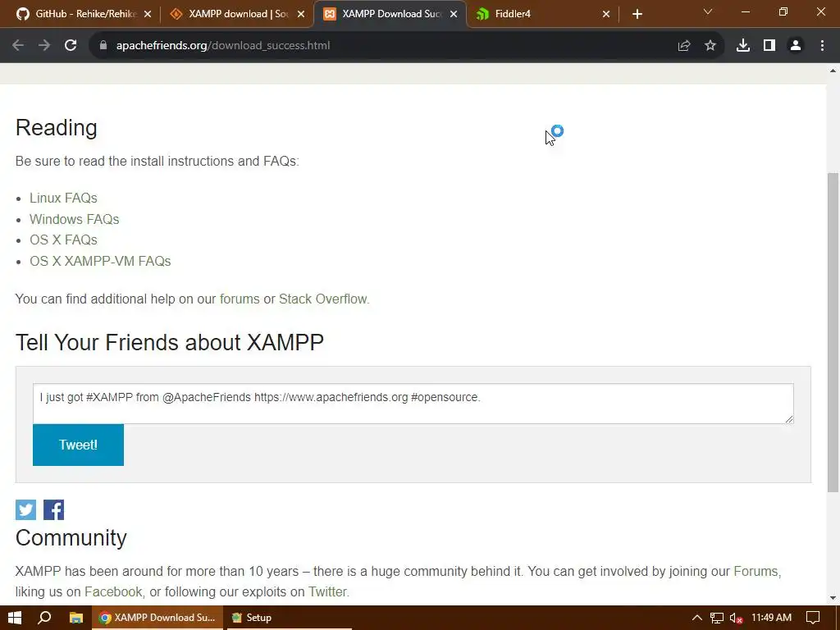Click the tweet message text box
Image resolution: width=840 pixels, height=630 pixels.
(413, 404)
